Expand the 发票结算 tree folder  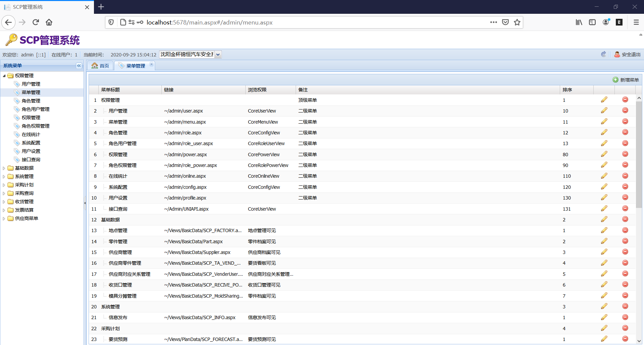[4, 210]
